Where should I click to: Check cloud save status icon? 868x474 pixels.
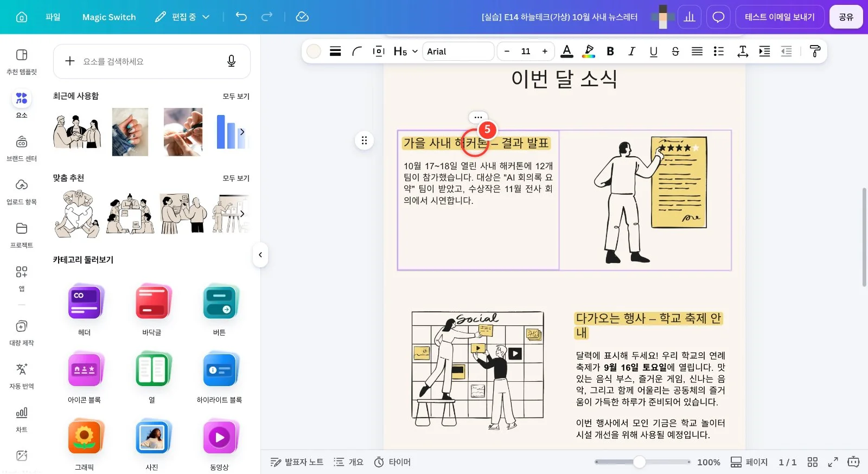pos(302,17)
